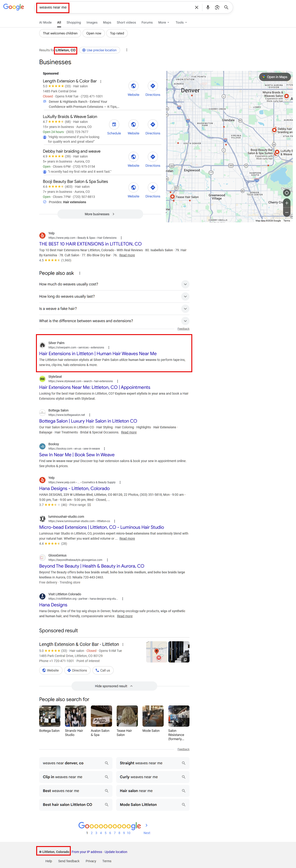Expand weaves versus extensions difference question

[x=114, y=321]
